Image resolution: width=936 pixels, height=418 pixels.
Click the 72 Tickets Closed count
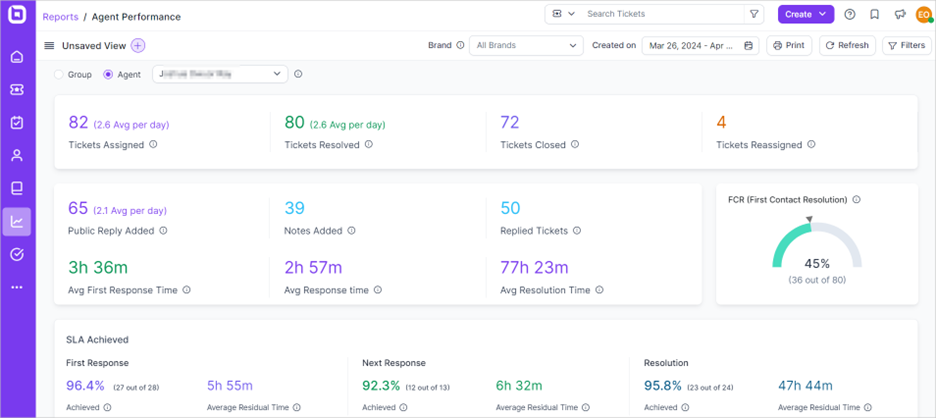click(510, 122)
